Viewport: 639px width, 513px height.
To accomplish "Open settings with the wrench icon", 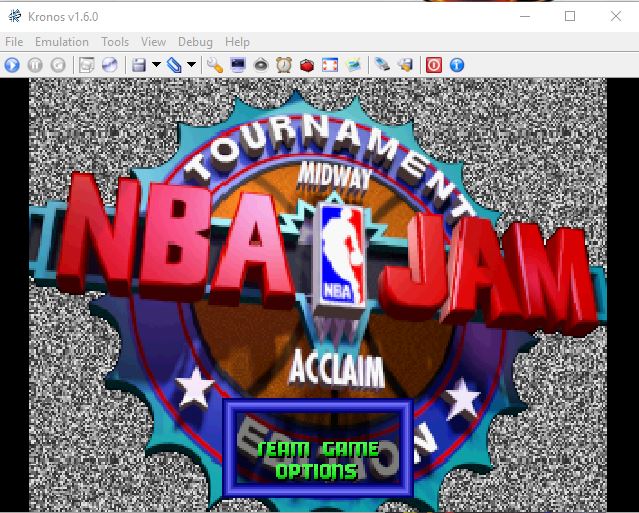I will click(215, 65).
